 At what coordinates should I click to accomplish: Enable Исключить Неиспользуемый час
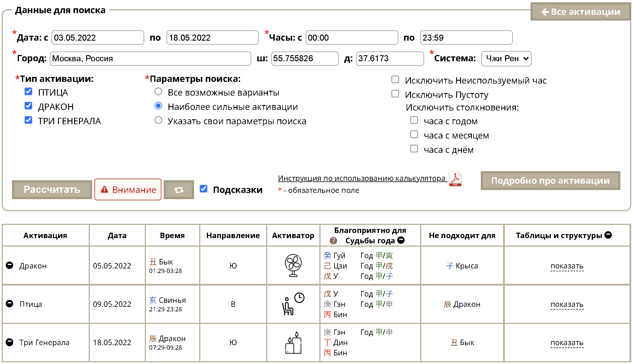[395, 80]
